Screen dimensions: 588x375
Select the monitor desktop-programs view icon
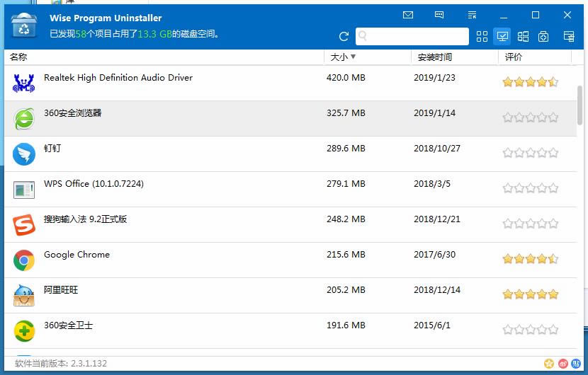(x=502, y=36)
